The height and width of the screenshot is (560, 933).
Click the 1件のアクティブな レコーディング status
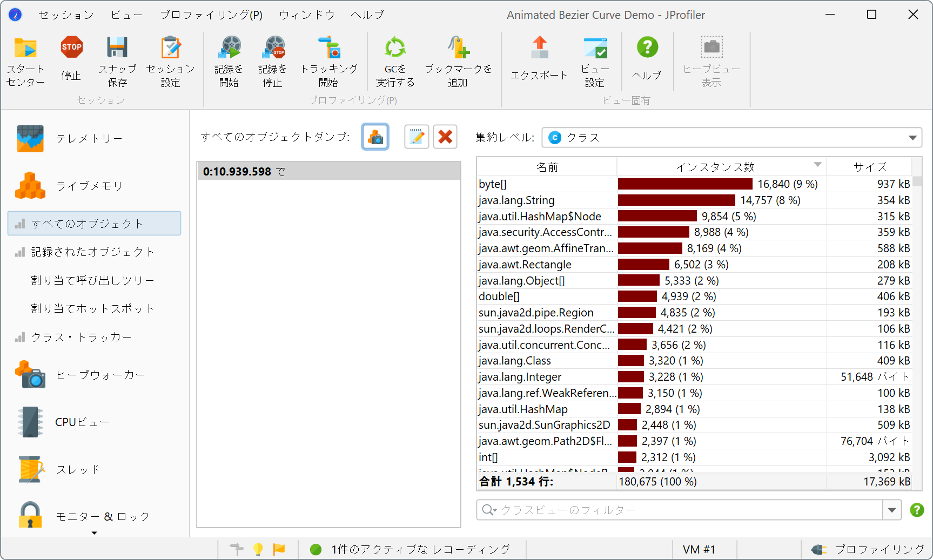(411, 549)
